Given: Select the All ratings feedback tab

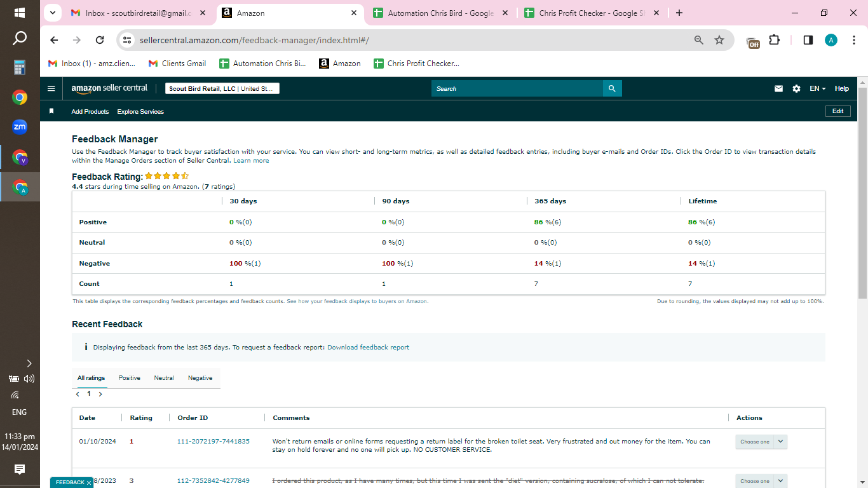Looking at the screenshot, I should coord(91,378).
